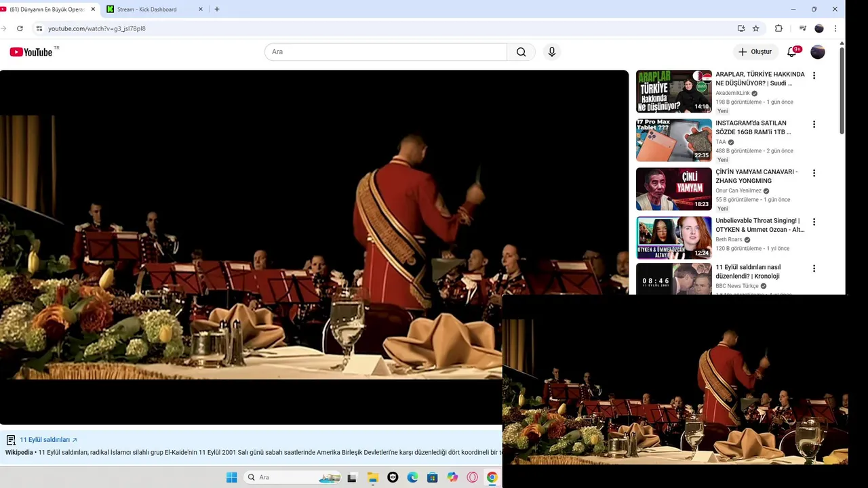Open options menu for Unbelievable Throat Singing video
The image size is (868, 488).
pos(814,222)
